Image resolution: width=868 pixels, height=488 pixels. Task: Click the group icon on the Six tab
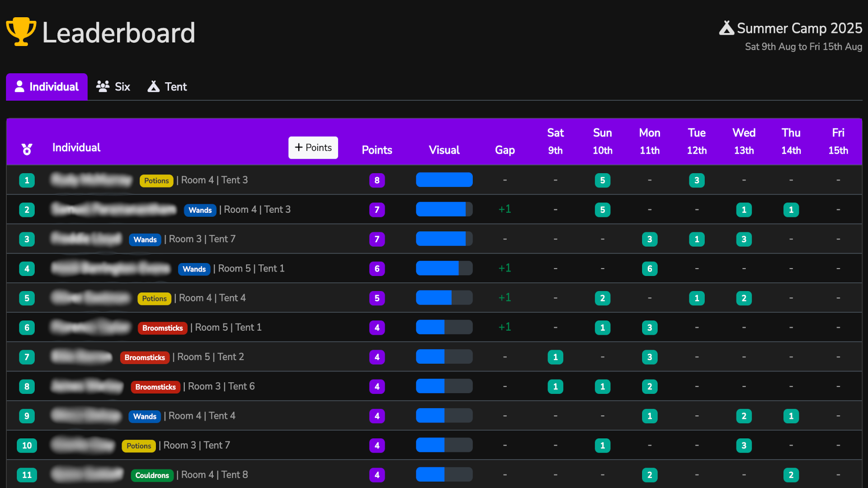pyautogui.click(x=103, y=86)
